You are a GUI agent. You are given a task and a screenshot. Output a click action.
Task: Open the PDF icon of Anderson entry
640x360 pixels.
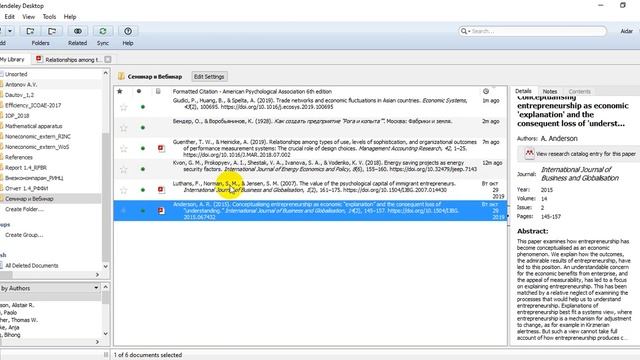pyautogui.click(x=161, y=211)
